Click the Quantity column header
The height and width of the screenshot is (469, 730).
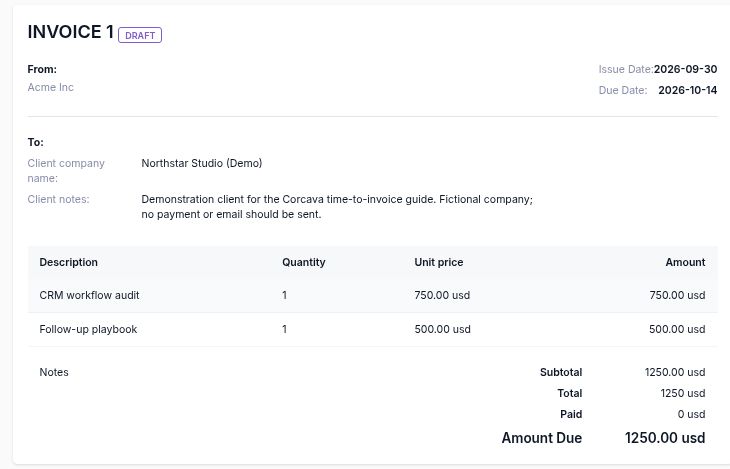click(x=304, y=262)
